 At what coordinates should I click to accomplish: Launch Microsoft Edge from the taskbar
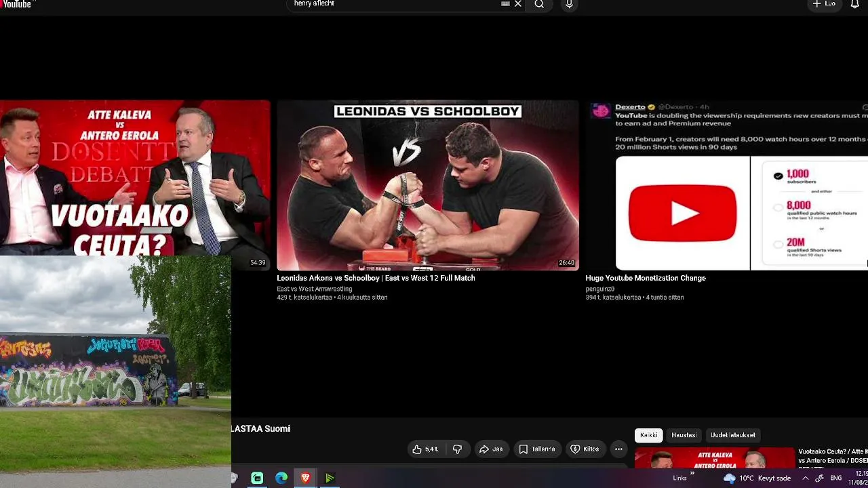[x=281, y=479]
